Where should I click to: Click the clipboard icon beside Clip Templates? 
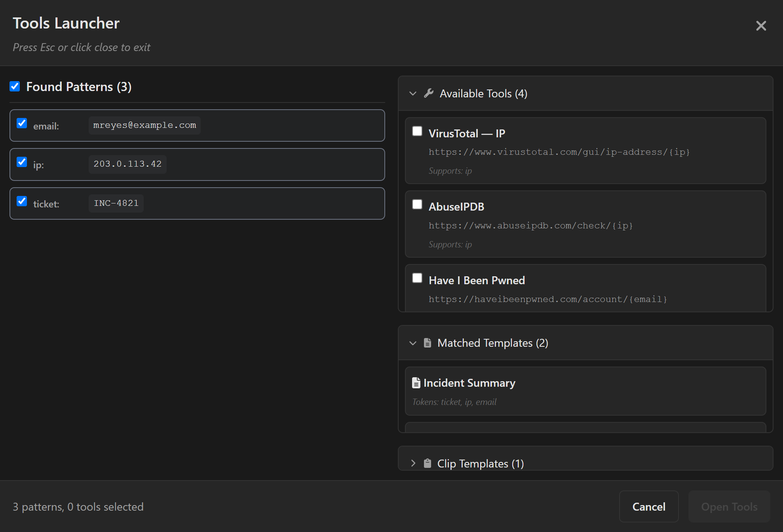click(428, 463)
